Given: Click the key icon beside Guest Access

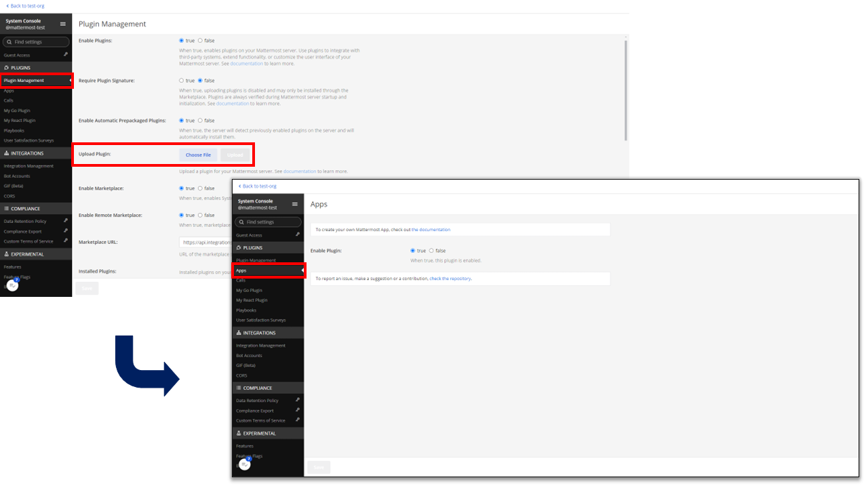Looking at the screenshot, I should click(x=66, y=55).
